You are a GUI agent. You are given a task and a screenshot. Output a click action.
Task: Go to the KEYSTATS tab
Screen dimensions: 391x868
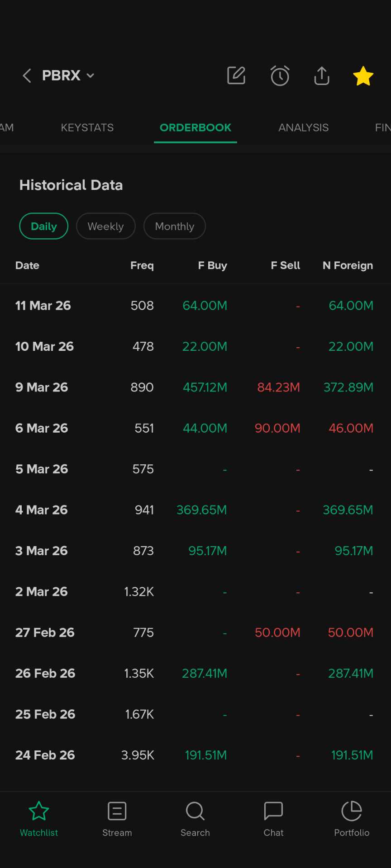pos(87,127)
